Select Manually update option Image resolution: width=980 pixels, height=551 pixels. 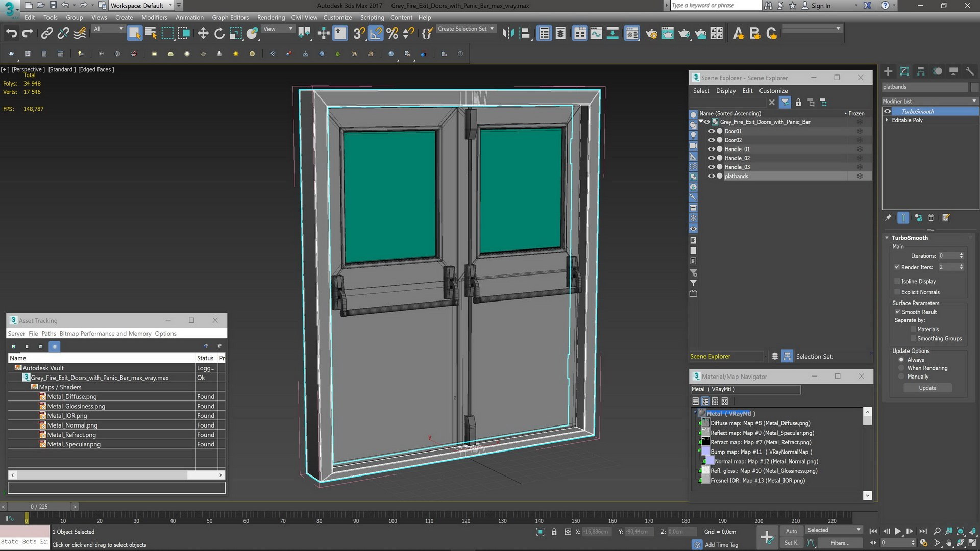tap(901, 377)
